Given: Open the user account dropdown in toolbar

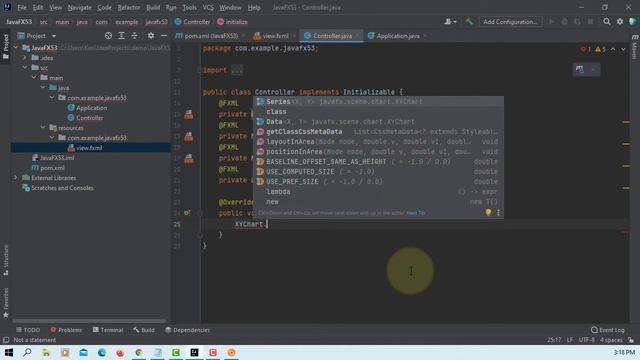Looking at the screenshot, I should [450, 22].
